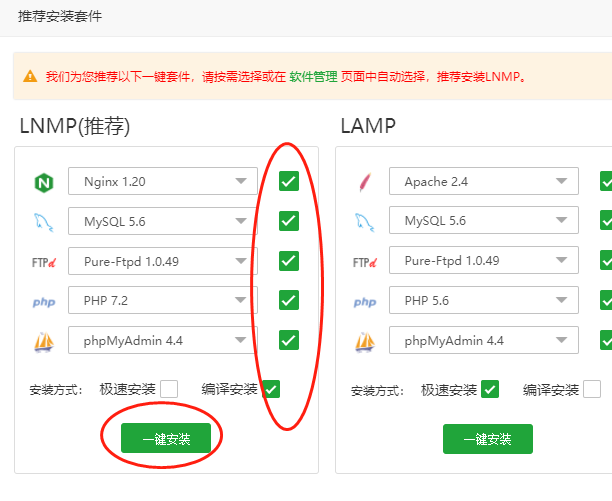This screenshot has height=501, width=612.
Task: Click the Apache feather icon in LAMP
Action: click(365, 182)
